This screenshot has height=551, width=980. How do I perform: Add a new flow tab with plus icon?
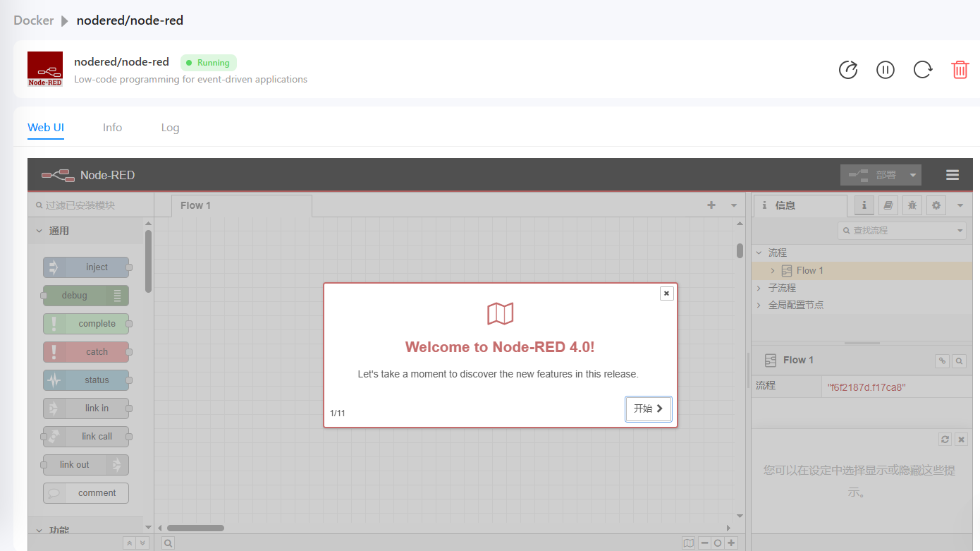pyautogui.click(x=711, y=205)
